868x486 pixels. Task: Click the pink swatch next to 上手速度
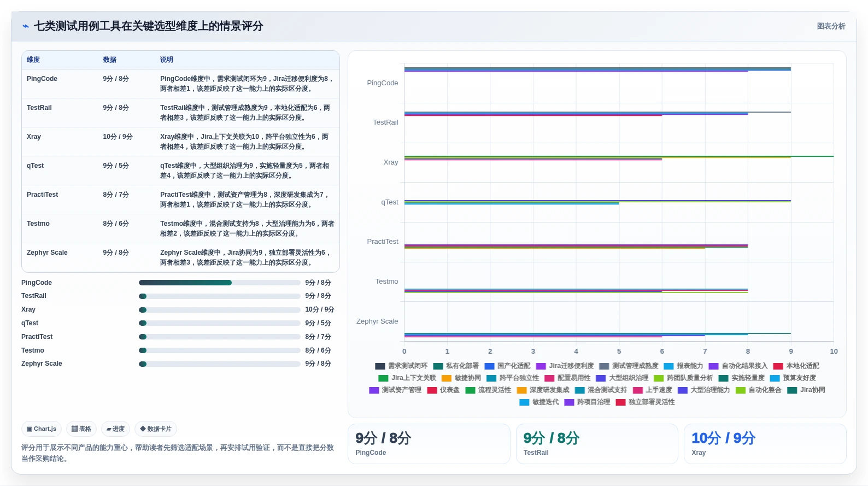(x=638, y=390)
